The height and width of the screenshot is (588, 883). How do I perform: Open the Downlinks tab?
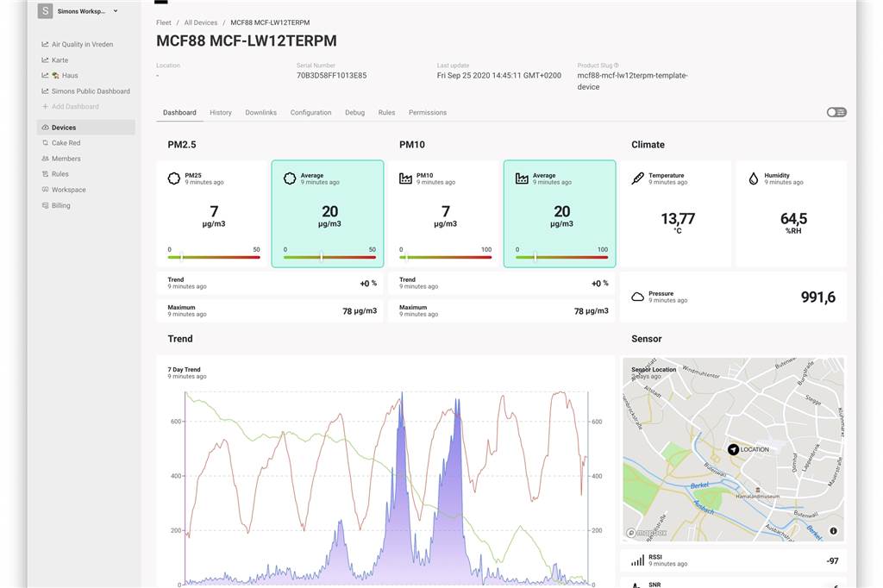click(x=260, y=113)
